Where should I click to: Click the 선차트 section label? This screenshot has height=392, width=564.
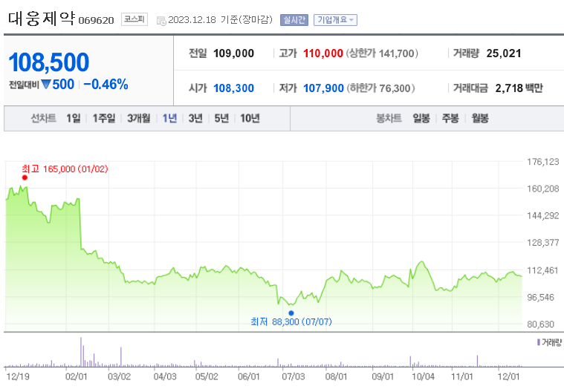(43, 118)
